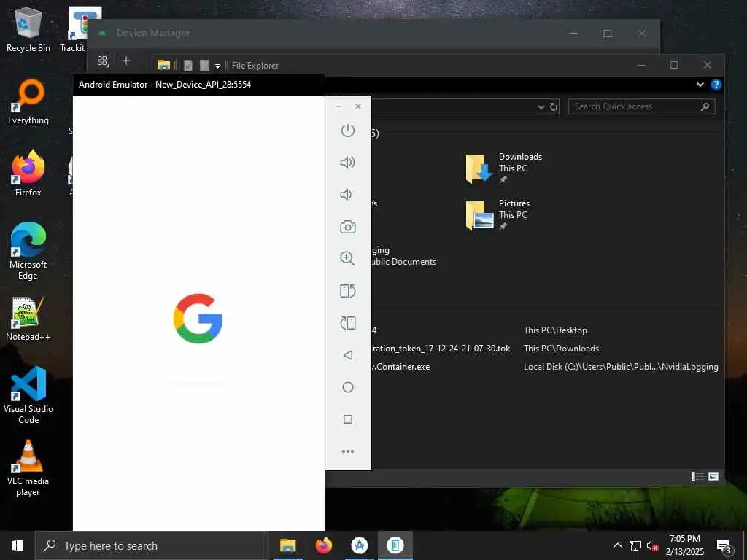Select the Visual Studio Code desktop shortcut
This screenshot has width=747, height=560.
tap(28, 395)
